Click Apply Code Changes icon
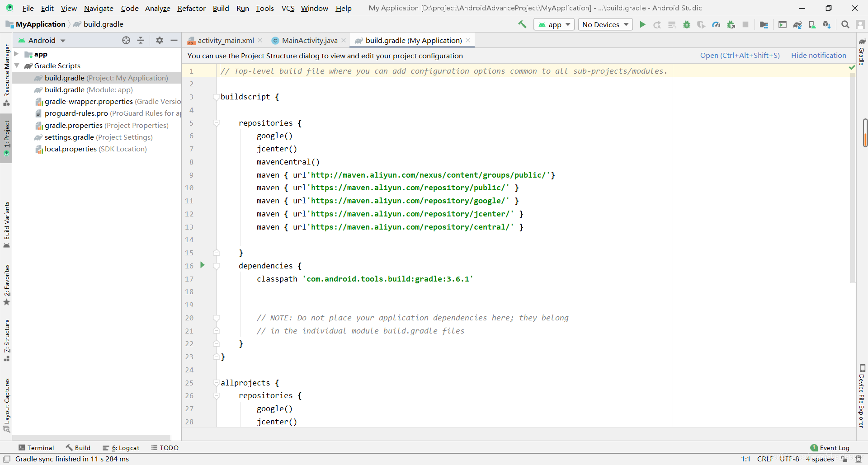868x465 pixels. tap(672, 24)
